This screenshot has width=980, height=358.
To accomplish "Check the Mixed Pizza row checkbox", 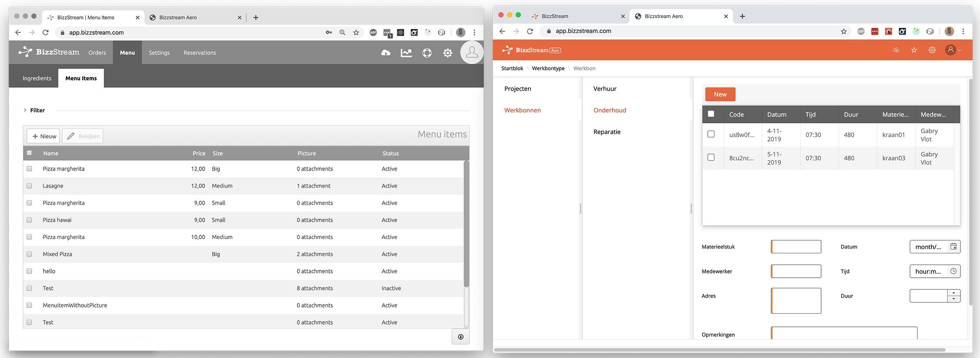I will [x=30, y=254].
